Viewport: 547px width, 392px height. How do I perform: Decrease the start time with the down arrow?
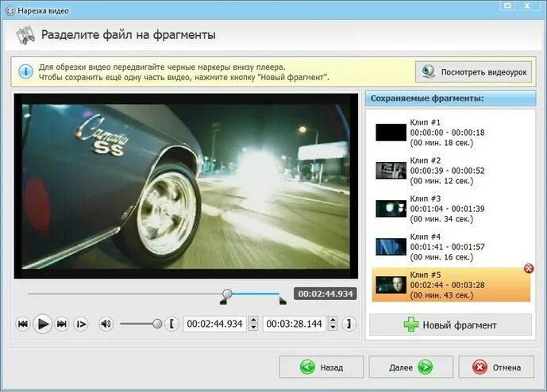(253, 328)
